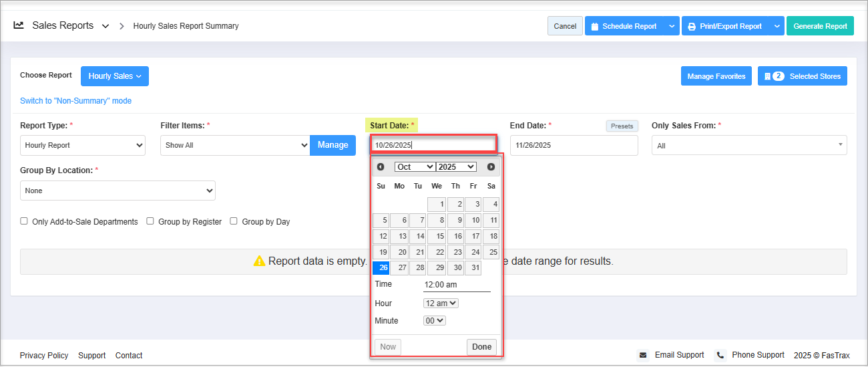The image size is (868, 367).
Task: Click the Email Support envelope icon
Action: 643,355
